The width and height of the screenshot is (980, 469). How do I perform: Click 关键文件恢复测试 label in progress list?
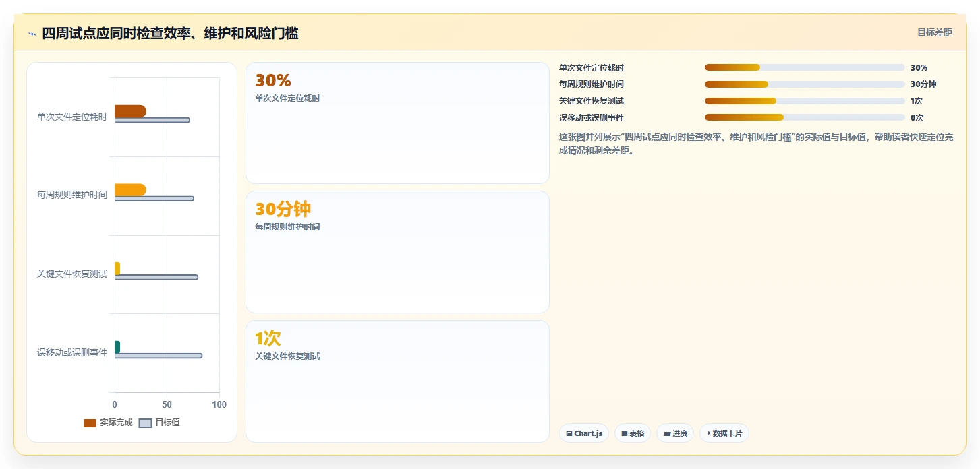592,101
